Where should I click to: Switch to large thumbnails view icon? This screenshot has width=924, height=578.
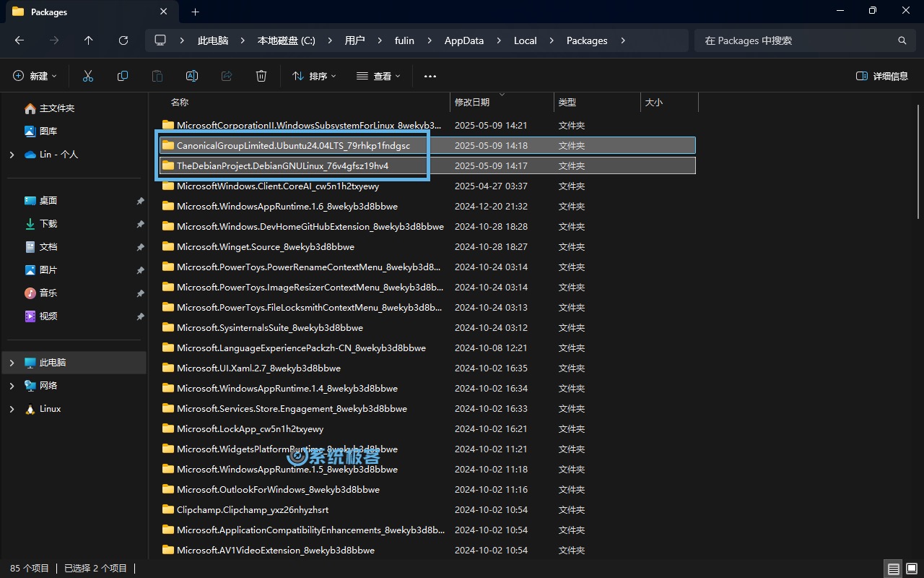tap(911, 569)
